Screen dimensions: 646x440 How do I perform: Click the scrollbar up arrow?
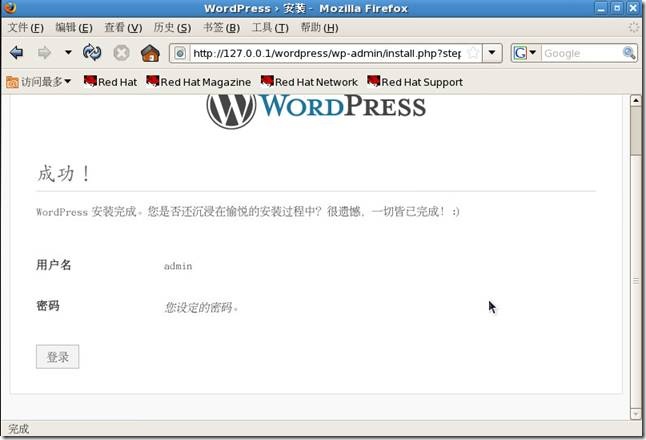coord(636,100)
